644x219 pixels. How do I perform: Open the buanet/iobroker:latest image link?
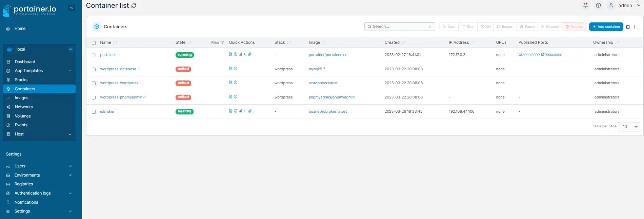[x=328, y=111]
